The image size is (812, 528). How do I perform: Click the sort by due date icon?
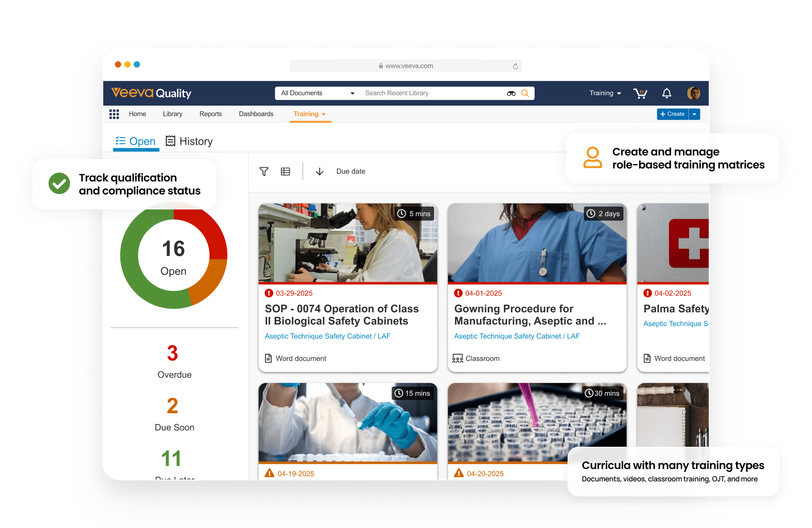(x=320, y=171)
